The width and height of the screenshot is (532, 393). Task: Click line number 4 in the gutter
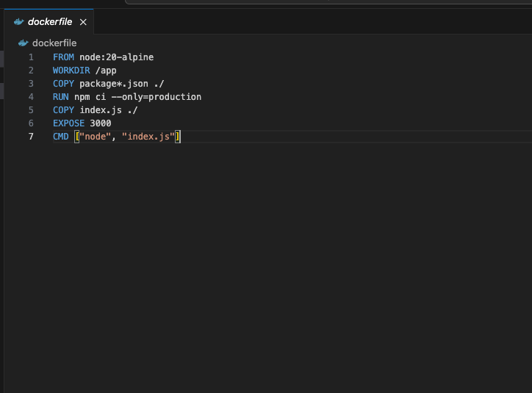[31, 97]
